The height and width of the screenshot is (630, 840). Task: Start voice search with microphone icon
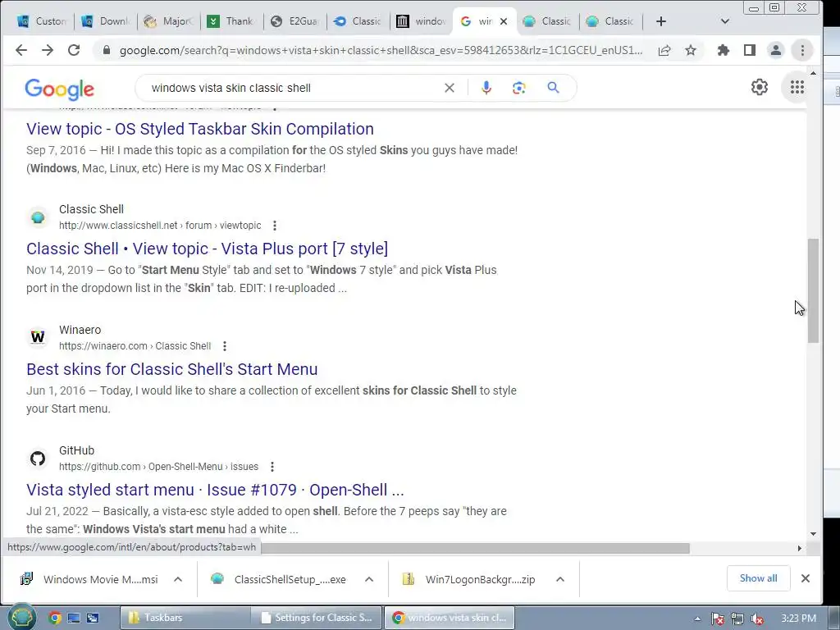click(486, 88)
